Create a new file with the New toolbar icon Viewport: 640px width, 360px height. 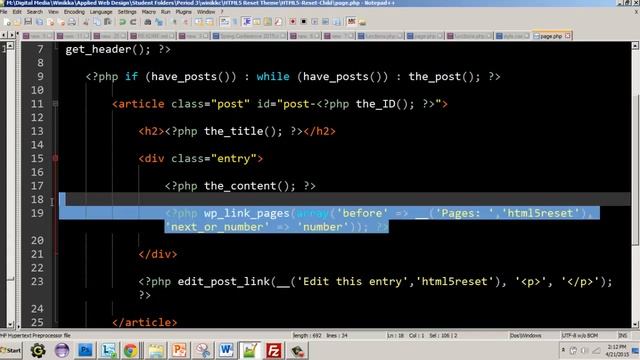click(x=7, y=22)
